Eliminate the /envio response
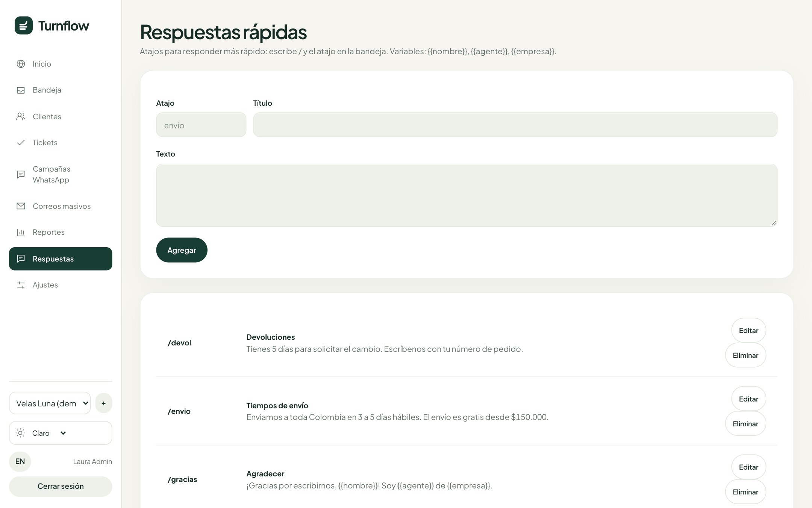Viewport: 812px width, 508px height. coord(745,424)
